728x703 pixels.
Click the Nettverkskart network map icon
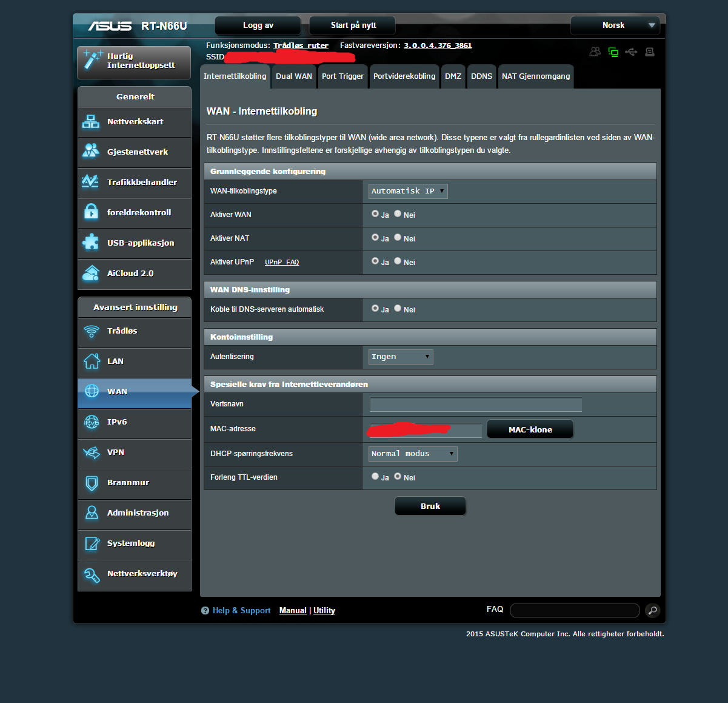pyautogui.click(x=91, y=122)
